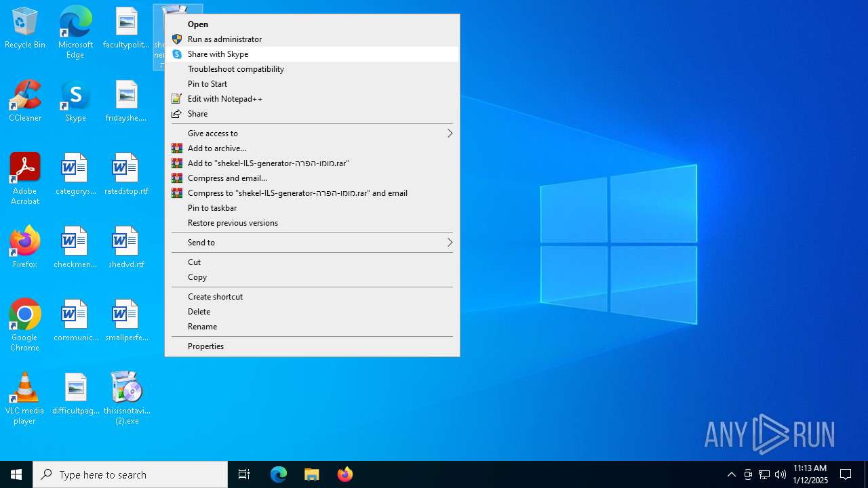Open File Explorer from the taskbar

click(x=312, y=474)
